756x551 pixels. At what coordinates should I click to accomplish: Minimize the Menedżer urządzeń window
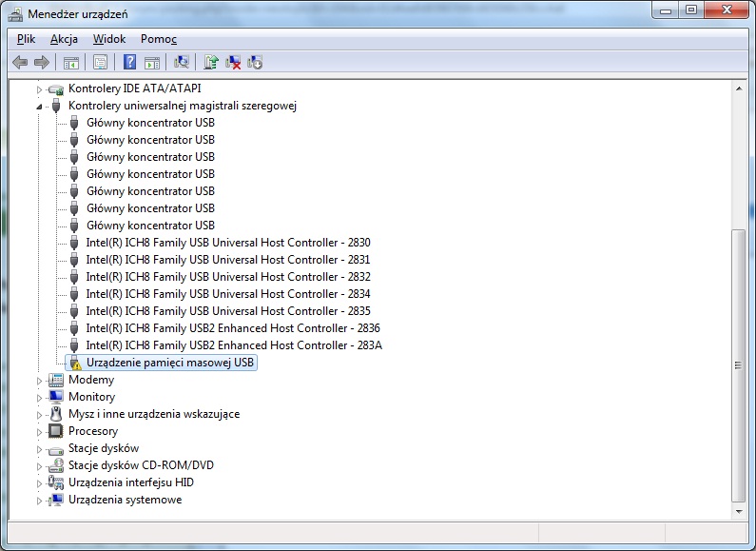[666, 10]
